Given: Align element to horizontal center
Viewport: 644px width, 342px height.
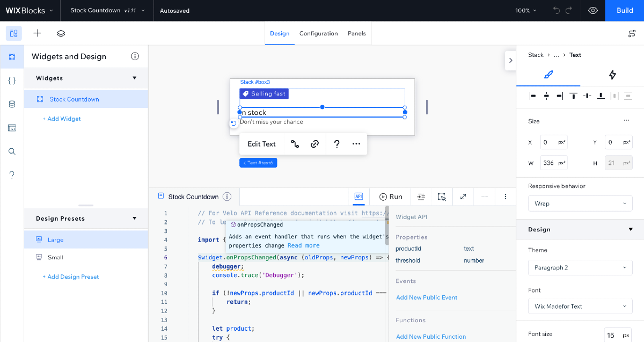Looking at the screenshot, I should click(x=546, y=96).
